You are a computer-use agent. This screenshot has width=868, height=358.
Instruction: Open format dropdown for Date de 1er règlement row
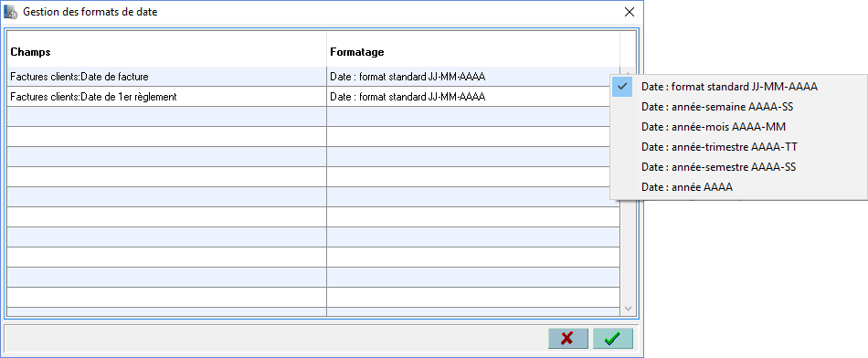coord(473,97)
